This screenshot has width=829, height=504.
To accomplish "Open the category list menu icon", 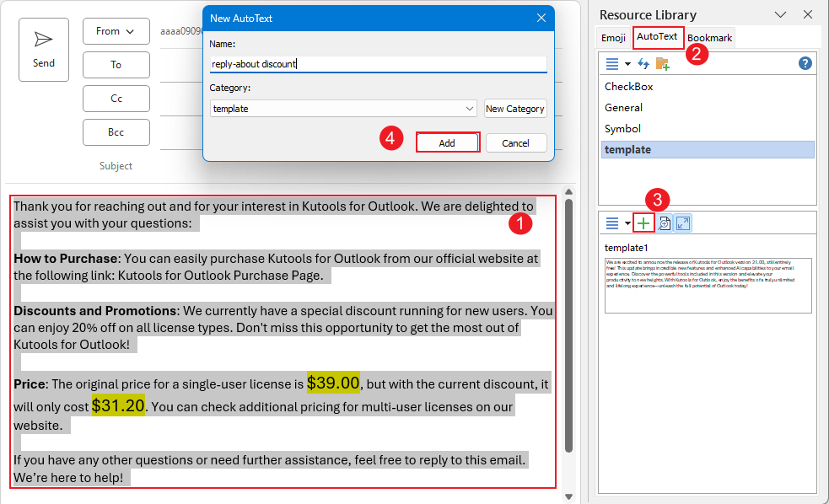I will 611,64.
